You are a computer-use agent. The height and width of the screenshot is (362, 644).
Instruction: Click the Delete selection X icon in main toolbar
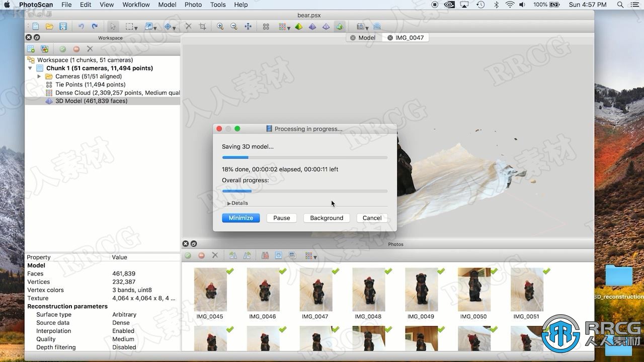(189, 26)
